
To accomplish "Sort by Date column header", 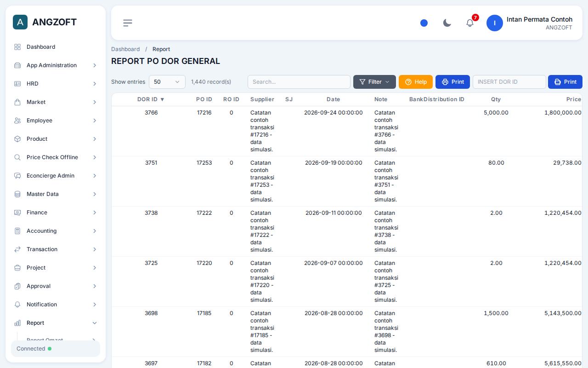I will pyautogui.click(x=334, y=99).
